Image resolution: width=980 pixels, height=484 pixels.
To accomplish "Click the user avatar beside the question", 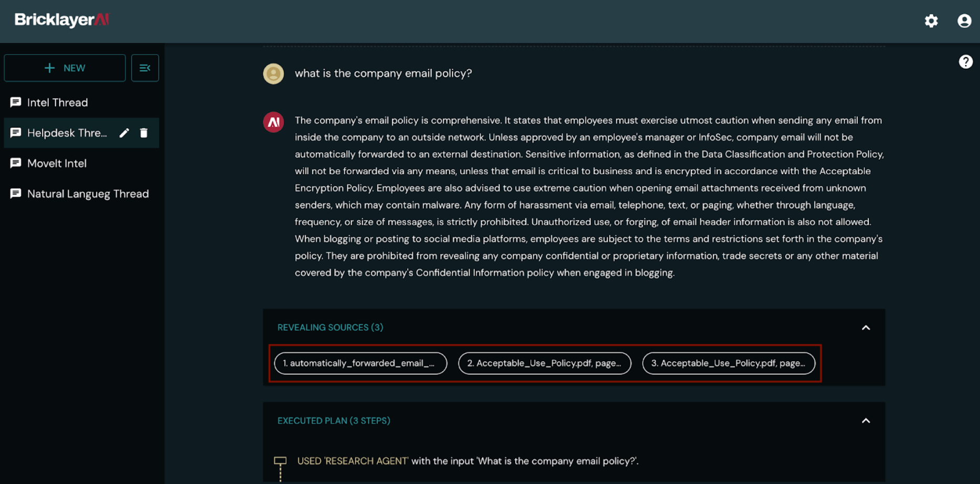I will 273,73.
